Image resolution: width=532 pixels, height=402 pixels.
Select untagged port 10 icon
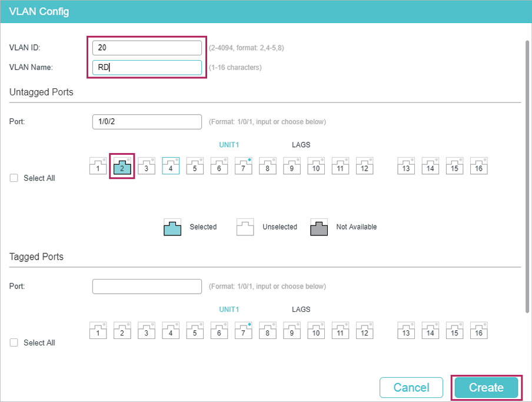click(x=316, y=166)
